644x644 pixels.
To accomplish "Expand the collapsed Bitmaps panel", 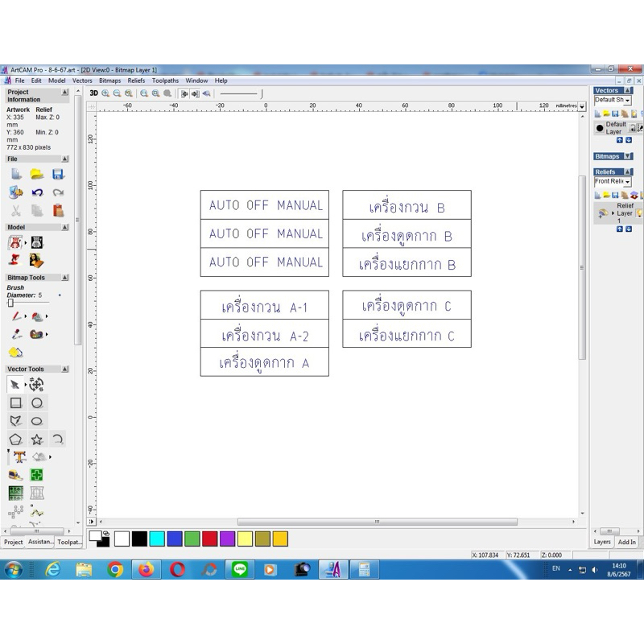I will [x=628, y=156].
